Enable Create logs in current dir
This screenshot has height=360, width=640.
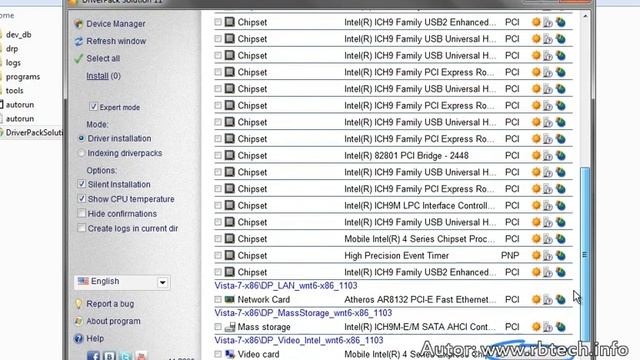tap(82, 228)
